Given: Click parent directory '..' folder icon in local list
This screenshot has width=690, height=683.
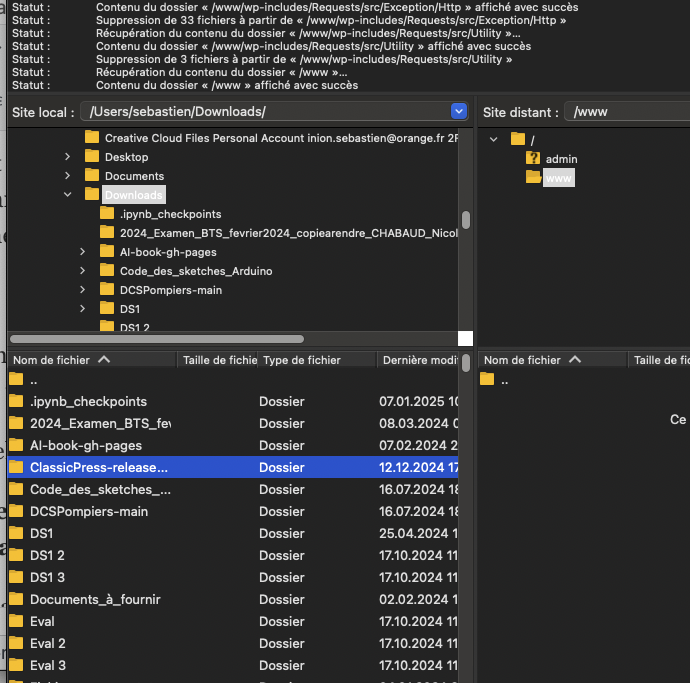Looking at the screenshot, I should [x=16, y=379].
